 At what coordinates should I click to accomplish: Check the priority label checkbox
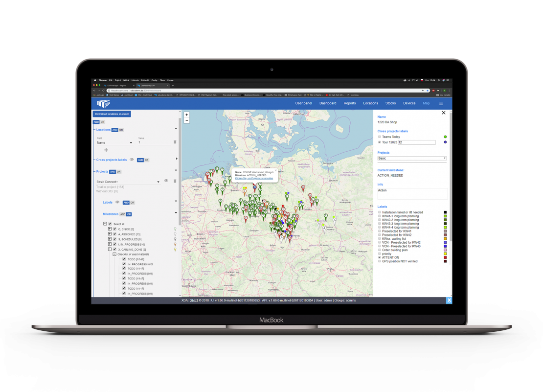(x=380, y=254)
